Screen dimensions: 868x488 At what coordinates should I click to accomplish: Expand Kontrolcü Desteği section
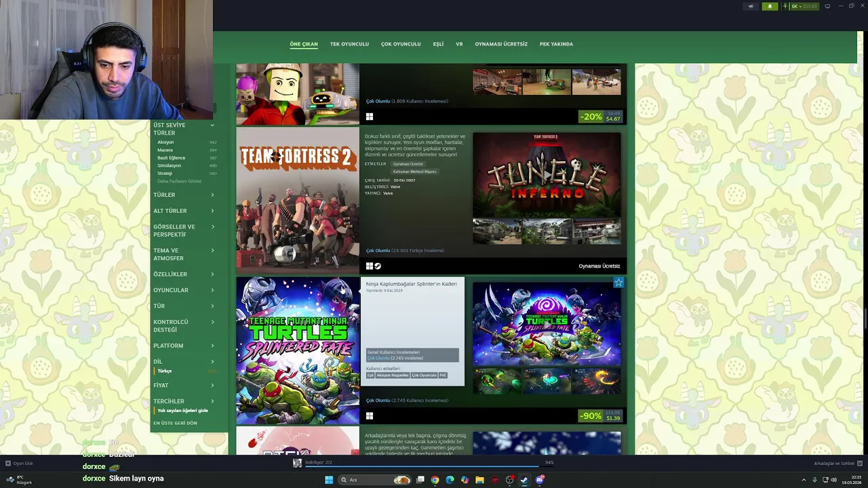pos(183,326)
